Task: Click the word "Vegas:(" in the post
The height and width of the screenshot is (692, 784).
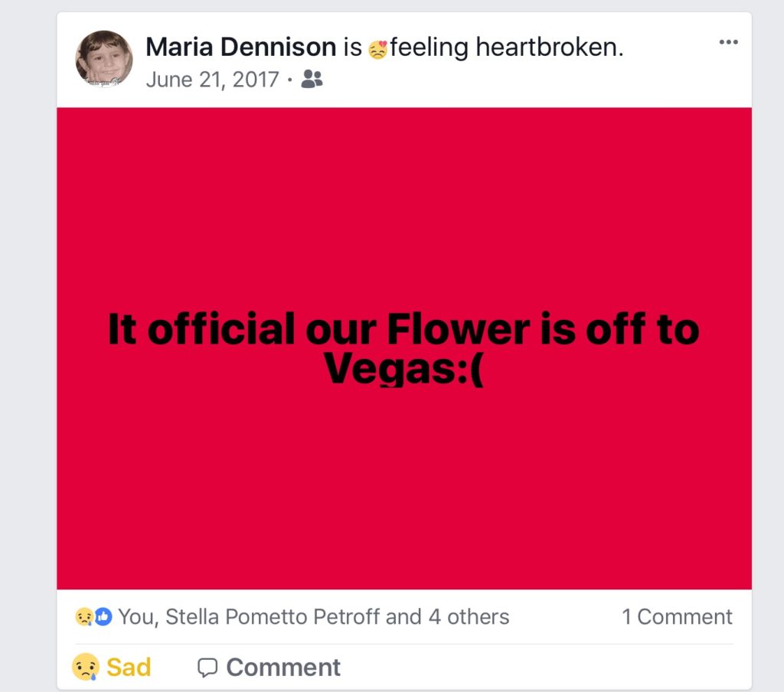Action: click(403, 370)
